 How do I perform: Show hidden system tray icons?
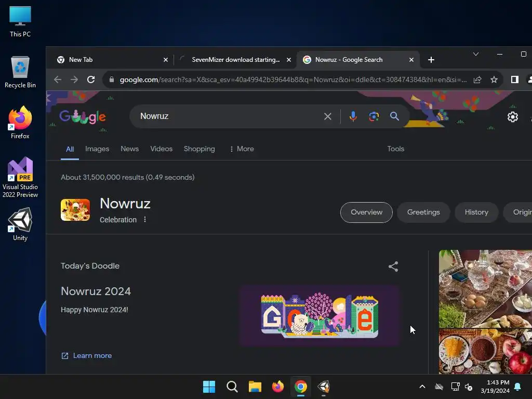(x=422, y=387)
